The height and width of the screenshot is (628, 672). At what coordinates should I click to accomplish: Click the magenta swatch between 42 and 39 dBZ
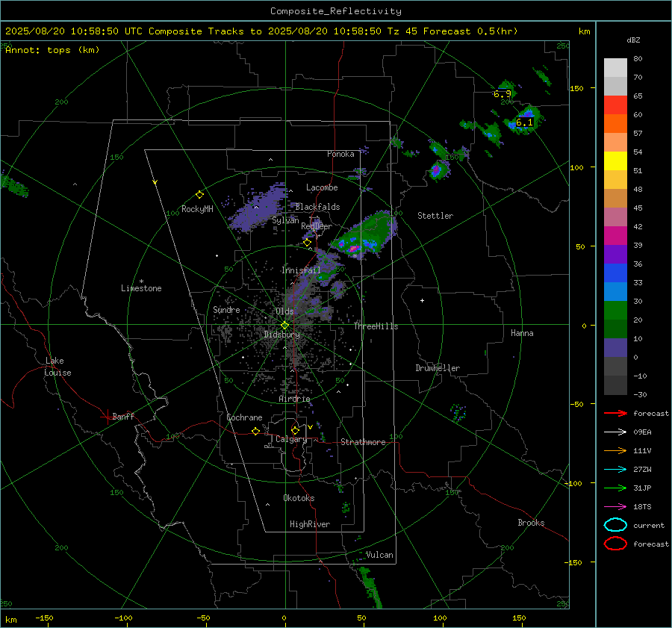615,236
